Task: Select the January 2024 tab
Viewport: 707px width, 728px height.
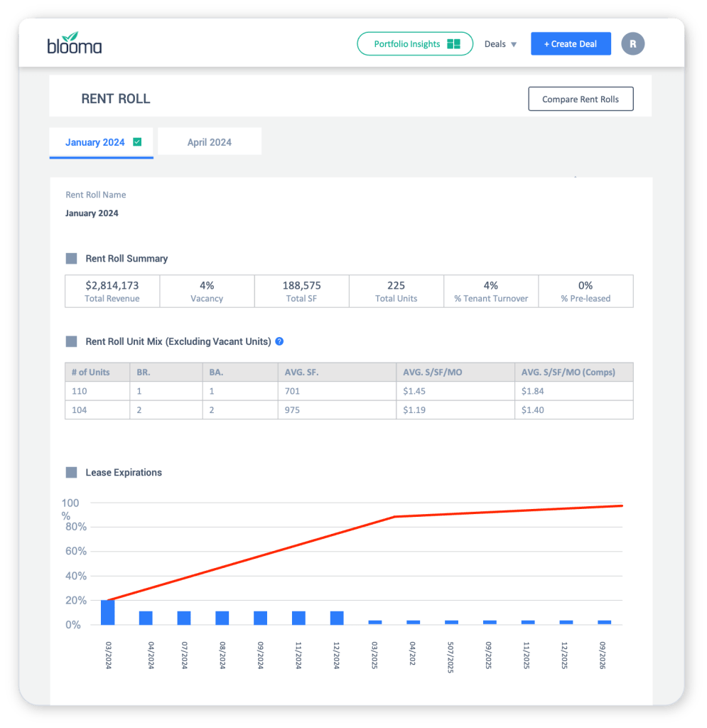Action: (101, 142)
